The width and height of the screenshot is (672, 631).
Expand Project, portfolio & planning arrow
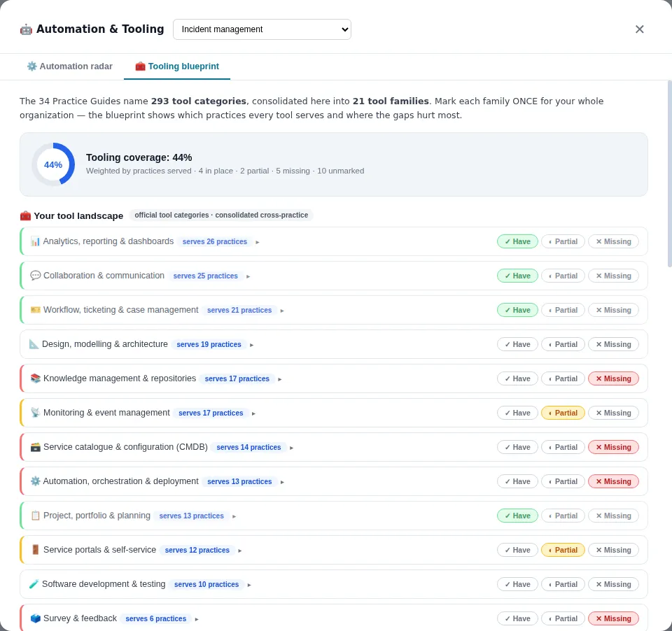tap(234, 516)
